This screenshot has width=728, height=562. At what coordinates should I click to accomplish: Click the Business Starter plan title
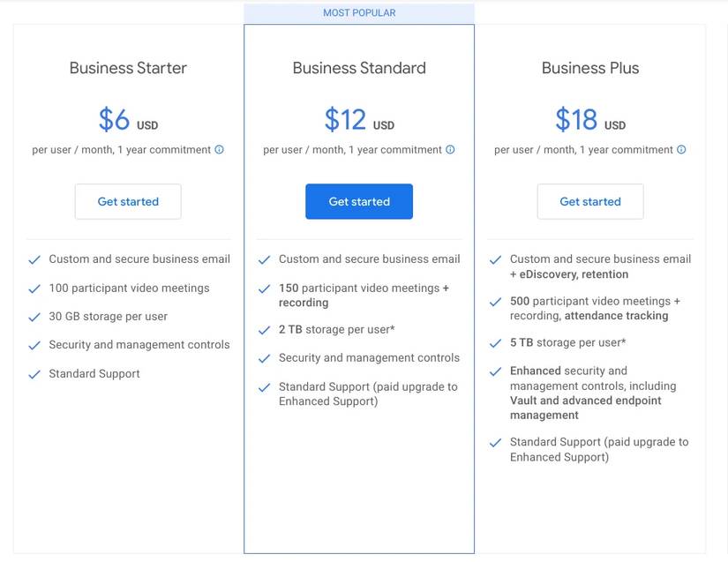[x=128, y=68]
